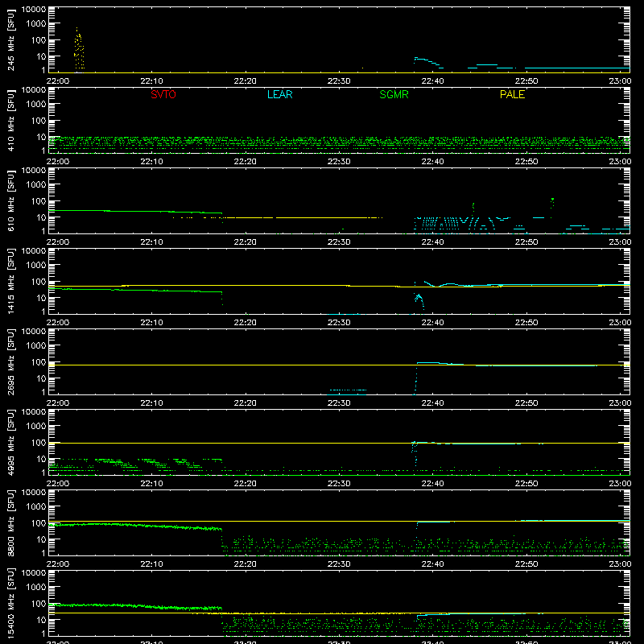Click the 22:50 tick label under 610 MHz plot
644x644 pixels.
(526, 242)
